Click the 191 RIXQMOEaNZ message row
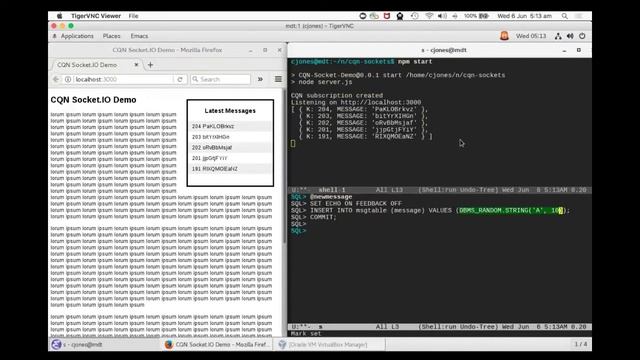 (230, 169)
